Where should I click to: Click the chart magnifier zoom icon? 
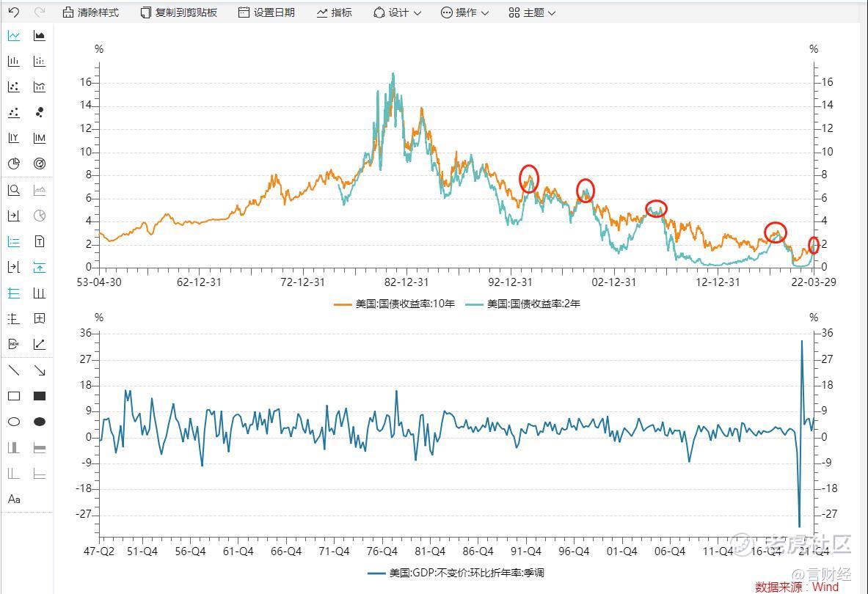[x=14, y=190]
